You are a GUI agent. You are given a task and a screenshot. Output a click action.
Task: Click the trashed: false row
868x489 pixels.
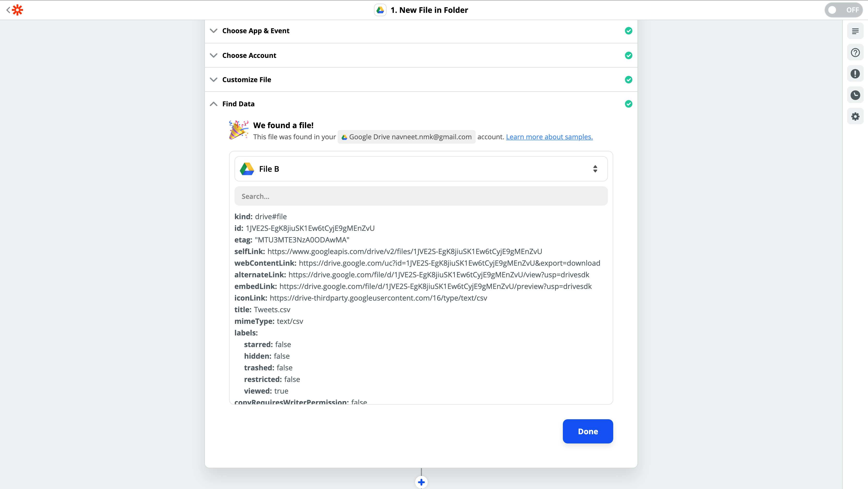pyautogui.click(x=268, y=368)
